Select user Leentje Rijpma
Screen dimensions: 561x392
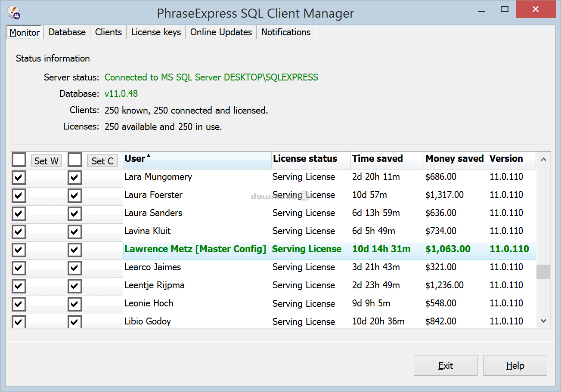[155, 285]
